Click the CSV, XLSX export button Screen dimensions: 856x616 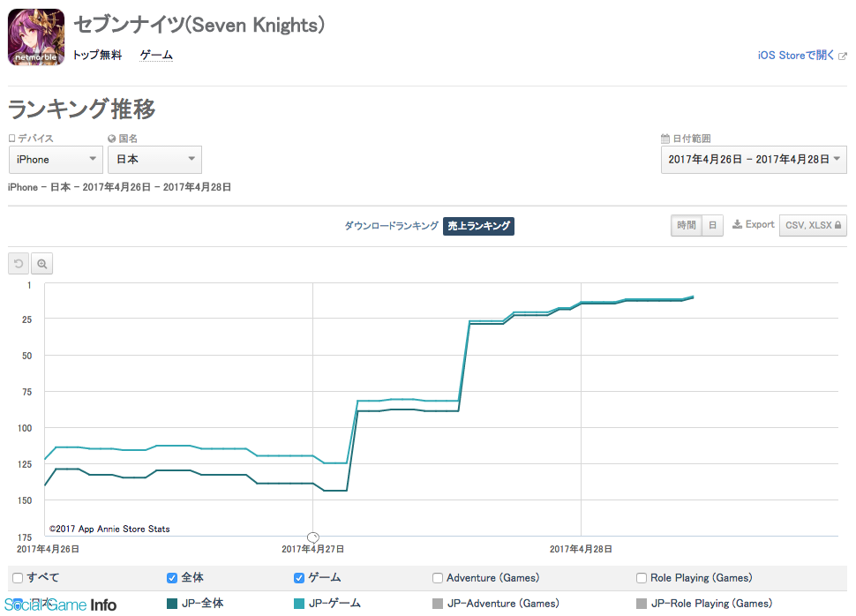tap(813, 225)
